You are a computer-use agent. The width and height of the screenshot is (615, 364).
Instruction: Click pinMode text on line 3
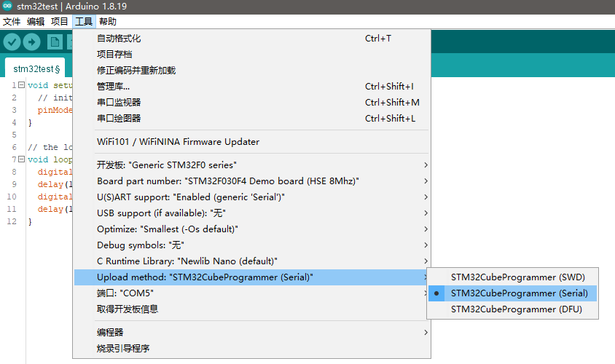55,110
